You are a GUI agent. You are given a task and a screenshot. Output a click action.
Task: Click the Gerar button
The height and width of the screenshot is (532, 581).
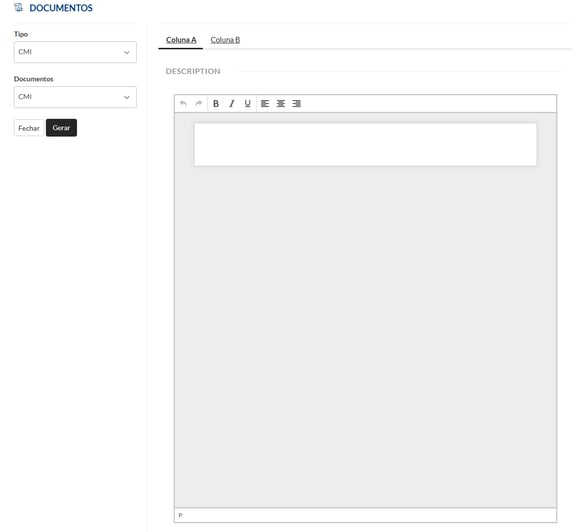(x=62, y=128)
